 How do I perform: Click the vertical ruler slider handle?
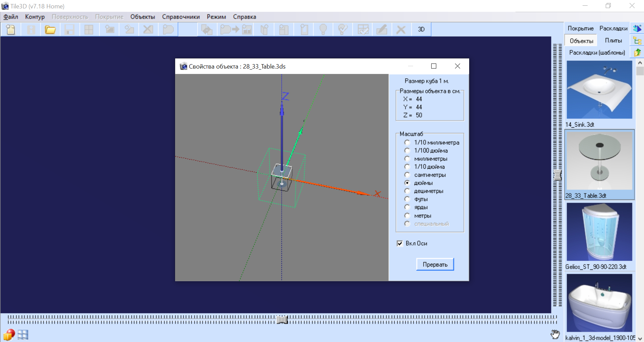pos(557,175)
